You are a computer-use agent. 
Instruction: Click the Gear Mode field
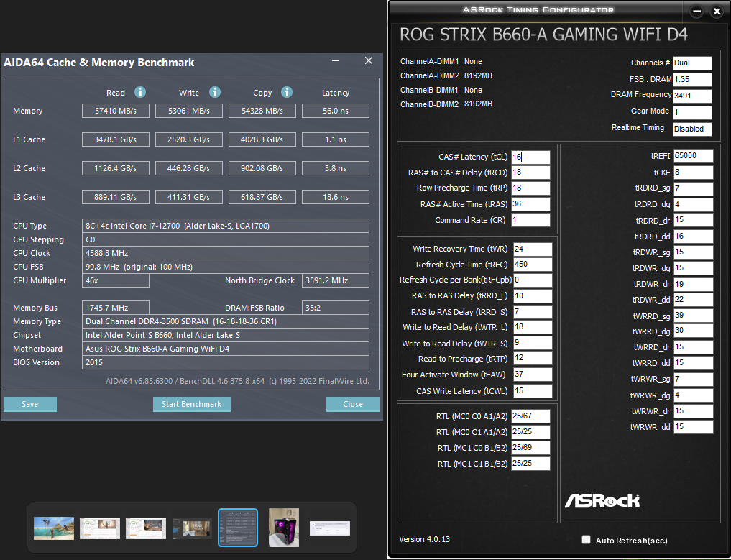coord(692,112)
